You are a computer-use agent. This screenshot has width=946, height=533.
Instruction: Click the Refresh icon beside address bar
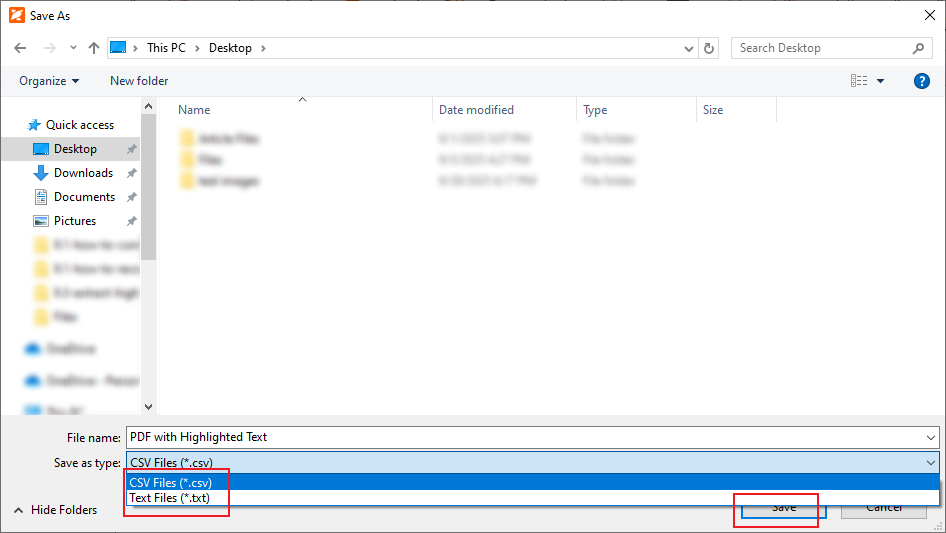[x=710, y=48]
